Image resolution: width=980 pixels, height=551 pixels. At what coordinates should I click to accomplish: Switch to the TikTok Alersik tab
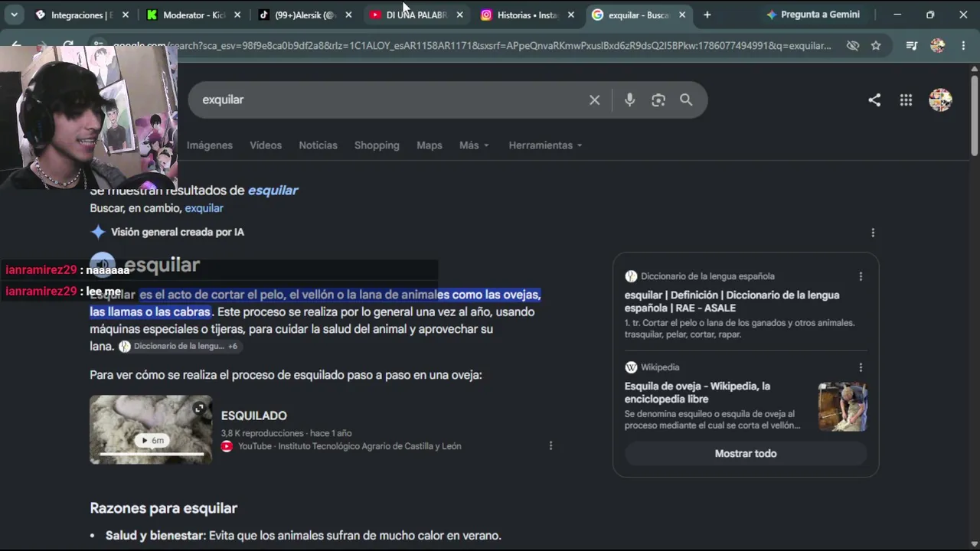tap(305, 15)
